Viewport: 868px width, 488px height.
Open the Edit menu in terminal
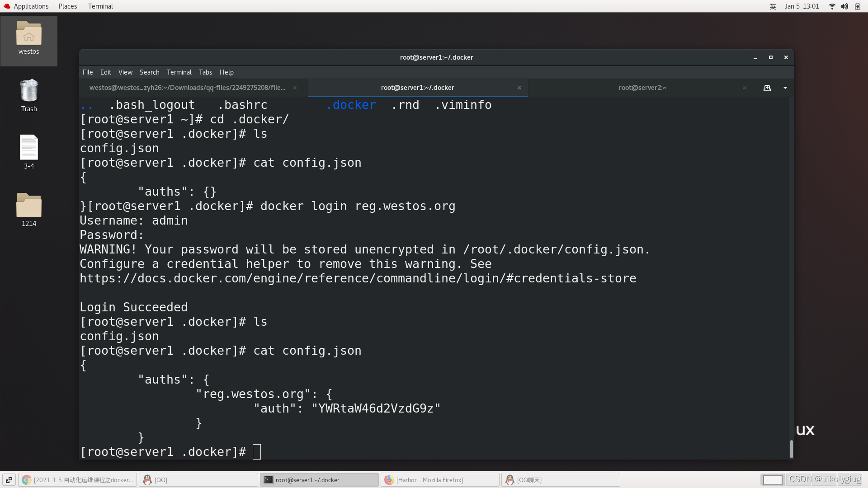click(106, 72)
